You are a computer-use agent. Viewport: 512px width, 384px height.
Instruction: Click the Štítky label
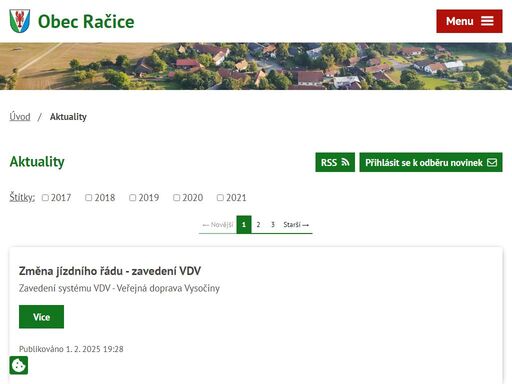[22, 197]
